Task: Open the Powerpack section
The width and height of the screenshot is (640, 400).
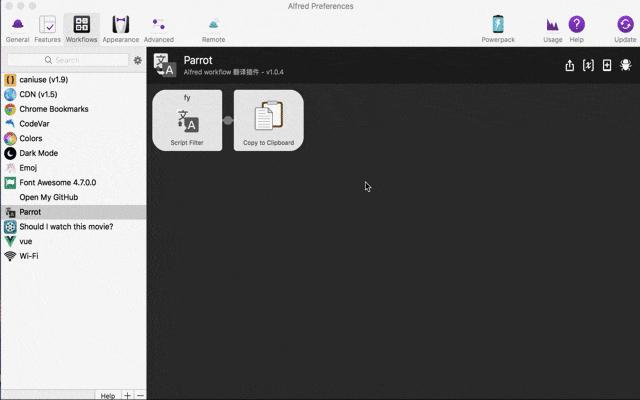Action: tap(498, 29)
